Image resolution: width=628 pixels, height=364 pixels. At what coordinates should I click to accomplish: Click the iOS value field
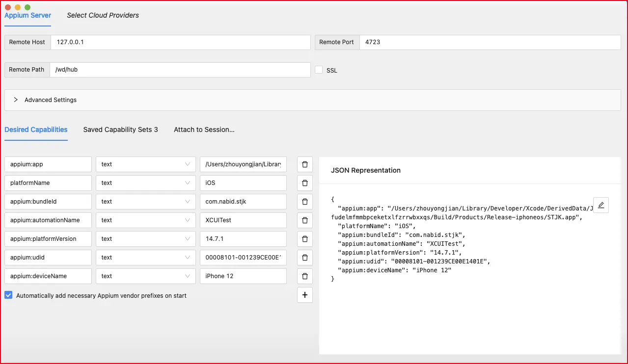pyautogui.click(x=243, y=183)
